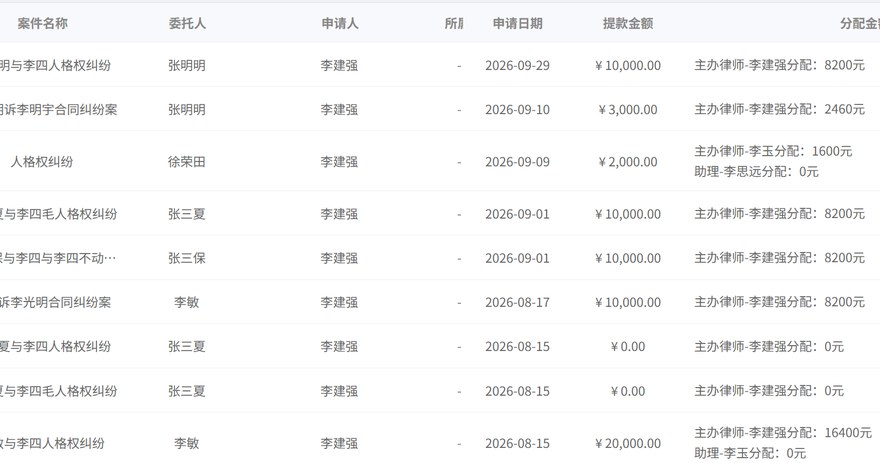Click allocation 助理-李玉分配：0元

point(750,453)
